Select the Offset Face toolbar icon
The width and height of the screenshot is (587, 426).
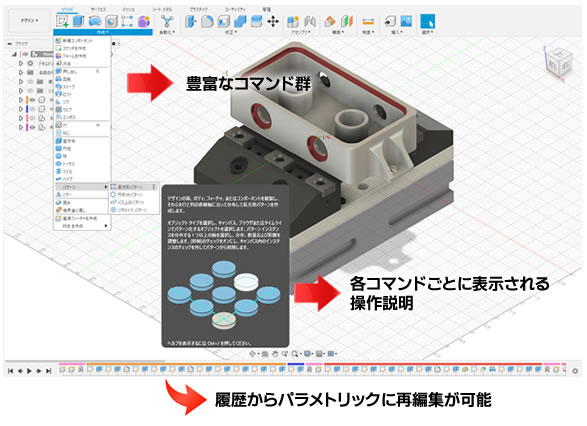pos(256,21)
